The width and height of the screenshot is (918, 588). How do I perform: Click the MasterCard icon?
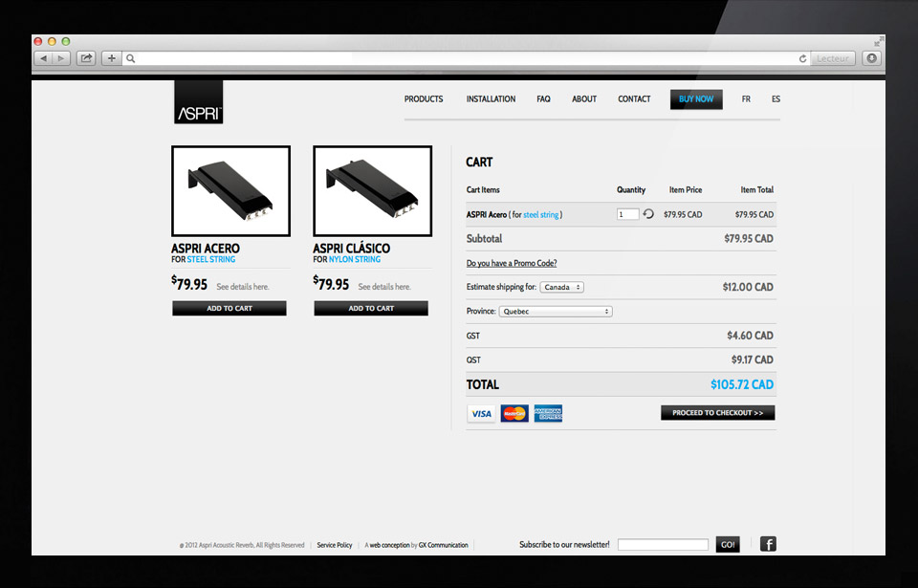[514, 413]
